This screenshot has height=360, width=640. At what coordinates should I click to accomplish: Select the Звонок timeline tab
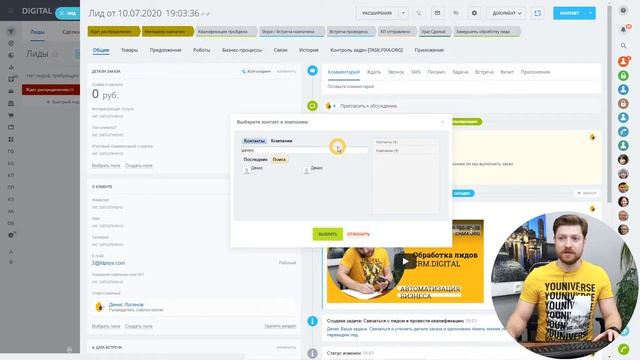(396, 72)
